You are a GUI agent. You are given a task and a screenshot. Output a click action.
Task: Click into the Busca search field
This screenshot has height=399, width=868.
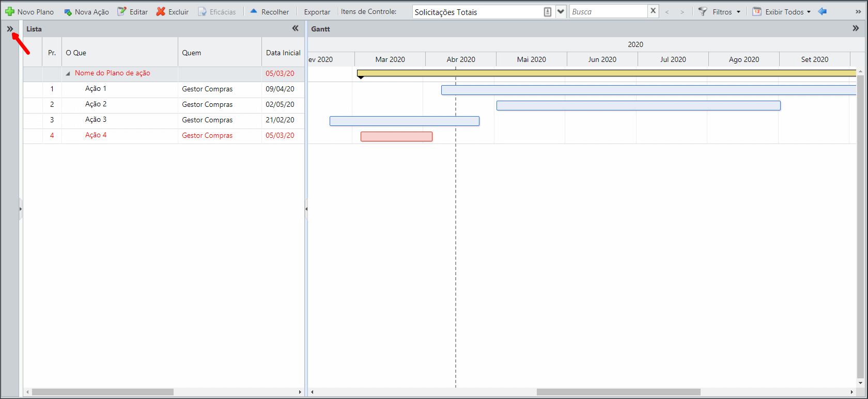pos(608,11)
